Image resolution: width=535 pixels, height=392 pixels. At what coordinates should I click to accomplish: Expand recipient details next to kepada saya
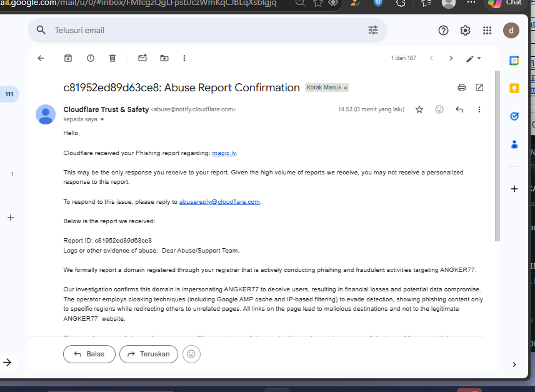click(x=102, y=120)
